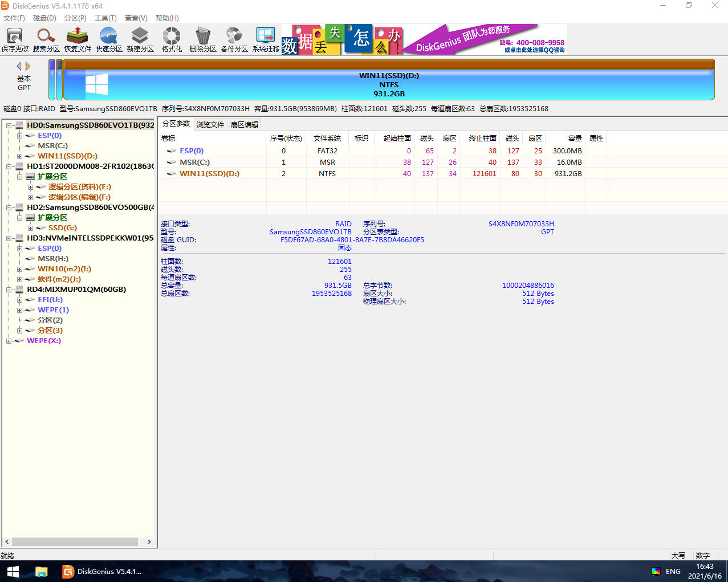This screenshot has width=728, height=582.
Task: Click the 保存更改 toolbar icon
Action: coord(15,40)
